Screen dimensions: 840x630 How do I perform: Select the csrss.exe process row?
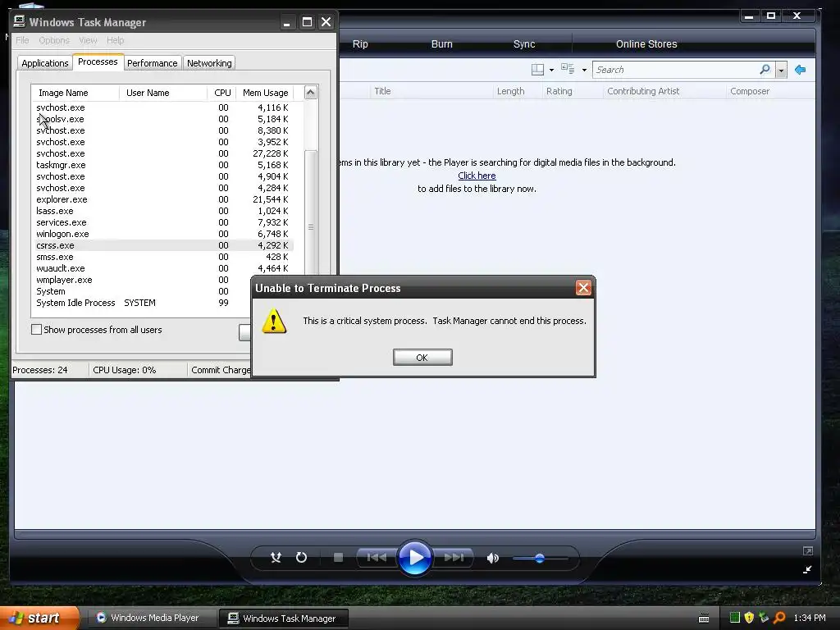[162, 245]
